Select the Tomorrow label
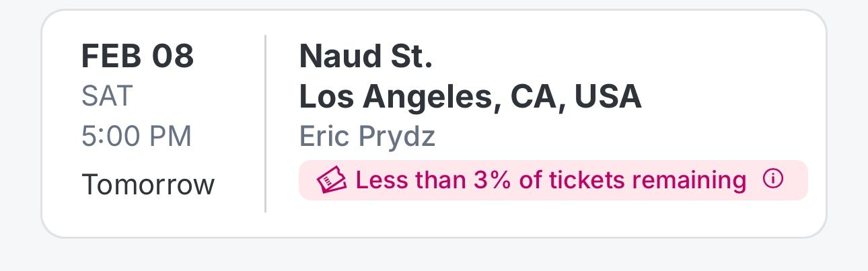Image resolution: width=868 pixels, height=271 pixels. click(x=148, y=184)
